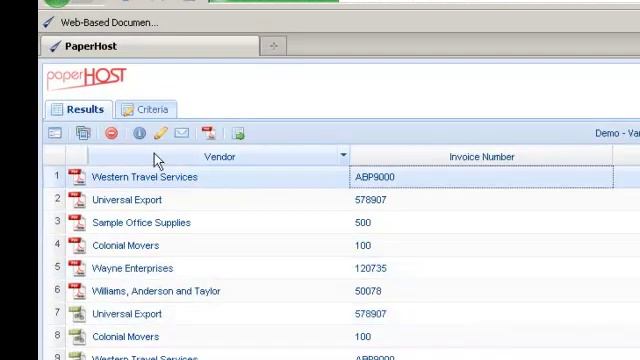The width and height of the screenshot is (640, 360).
Task: Click the form view icon in toolbar
Action: 55,133
